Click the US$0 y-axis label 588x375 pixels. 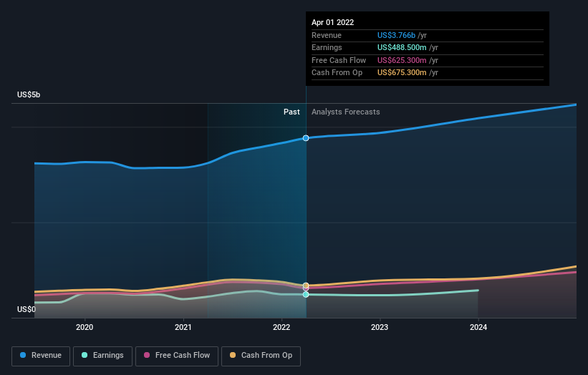coord(26,309)
